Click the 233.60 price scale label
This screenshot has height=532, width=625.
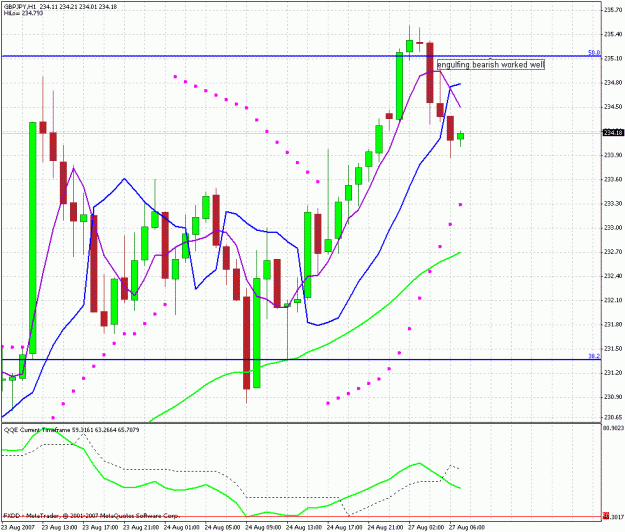click(x=613, y=179)
